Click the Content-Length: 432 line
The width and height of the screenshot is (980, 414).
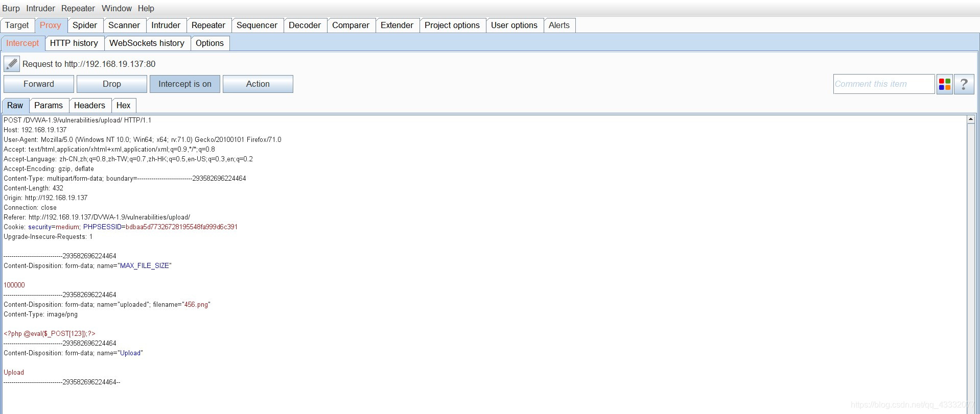point(34,188)
